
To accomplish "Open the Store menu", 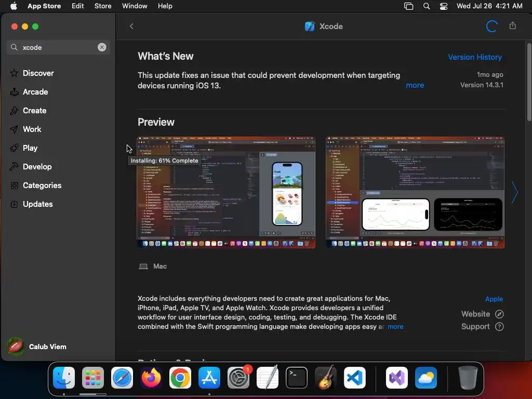I will point(103,6).
